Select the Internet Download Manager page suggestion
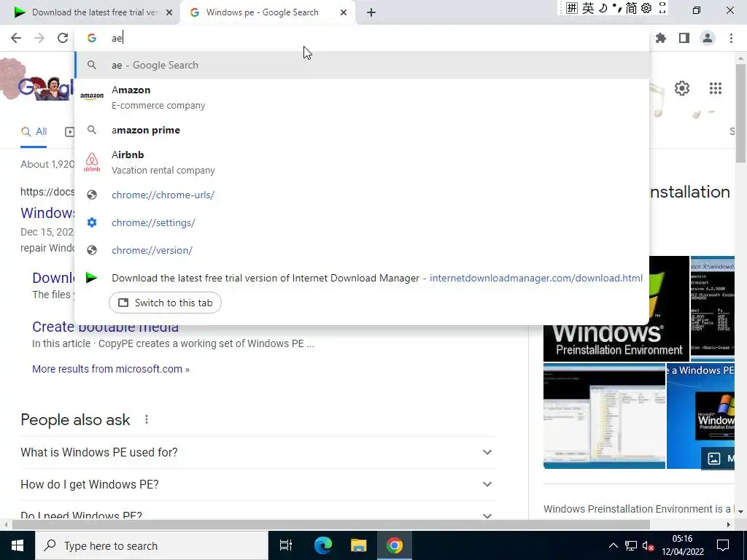747x560 pixels. (x=362, y=278)
